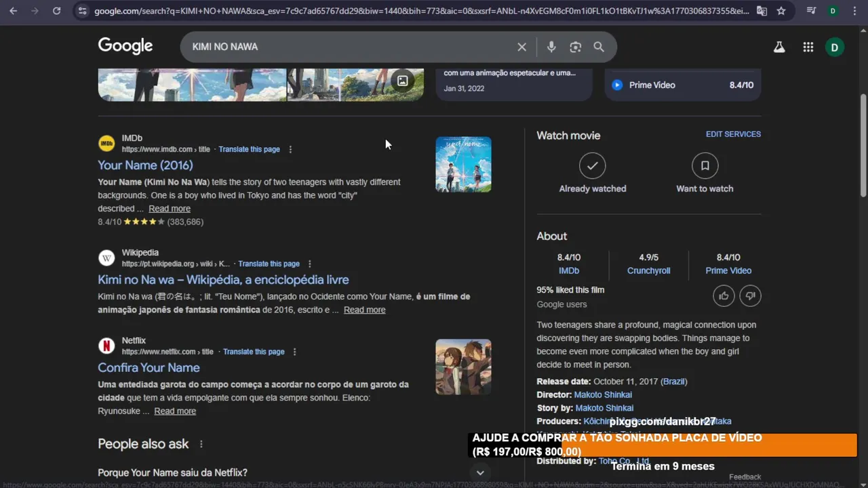Open the media control icon in Chrome toolbar
The width and height of the screenshot is (868, 488).
[x=812, y=11]
